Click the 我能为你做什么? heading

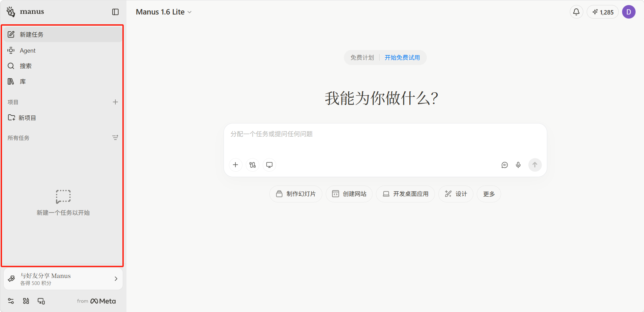[382, 98]
